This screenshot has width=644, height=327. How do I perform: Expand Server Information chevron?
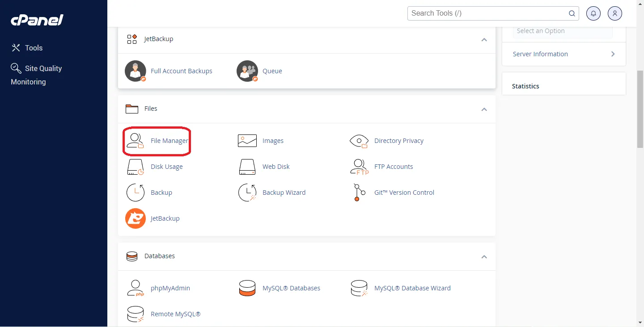tap(613, 54)
